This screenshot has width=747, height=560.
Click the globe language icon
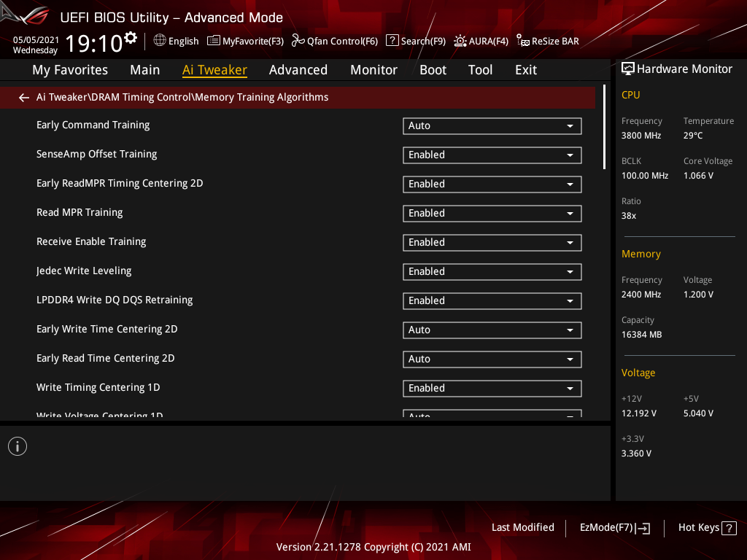(160, 41)
